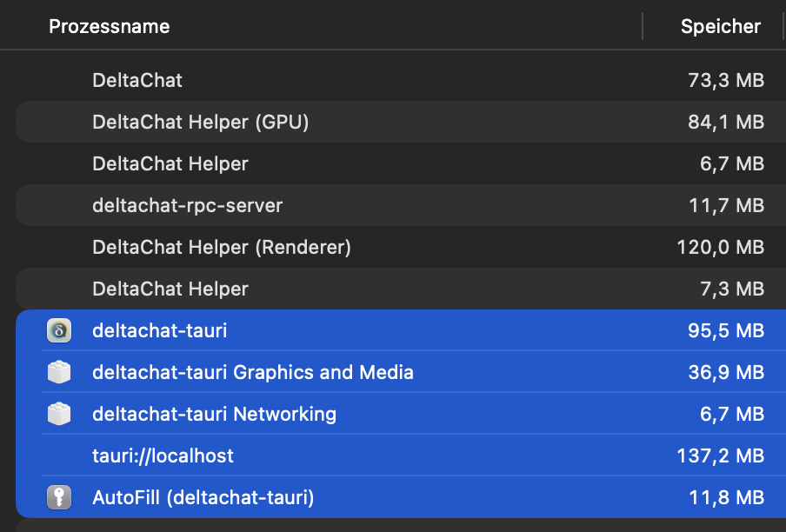Screen dimensions: 786x532
Task: Sort by the Prozessname column header
Action: [x=110, y=26]
